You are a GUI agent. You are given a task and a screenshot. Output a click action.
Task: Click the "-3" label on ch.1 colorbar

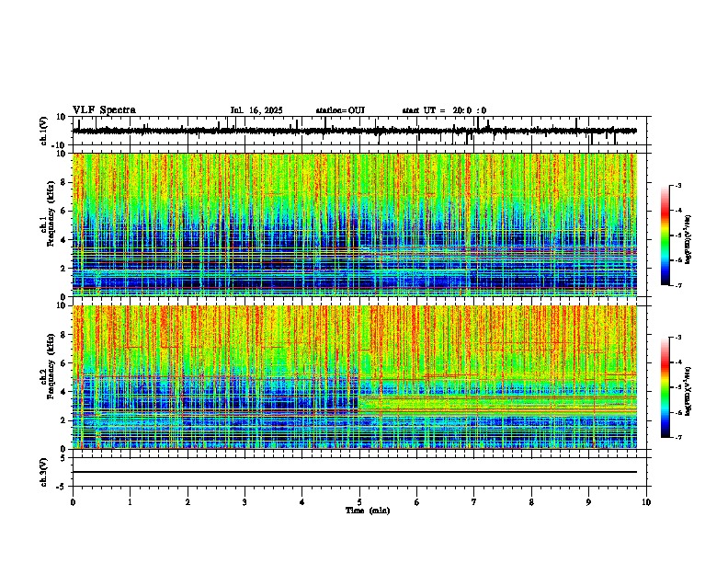677,185
